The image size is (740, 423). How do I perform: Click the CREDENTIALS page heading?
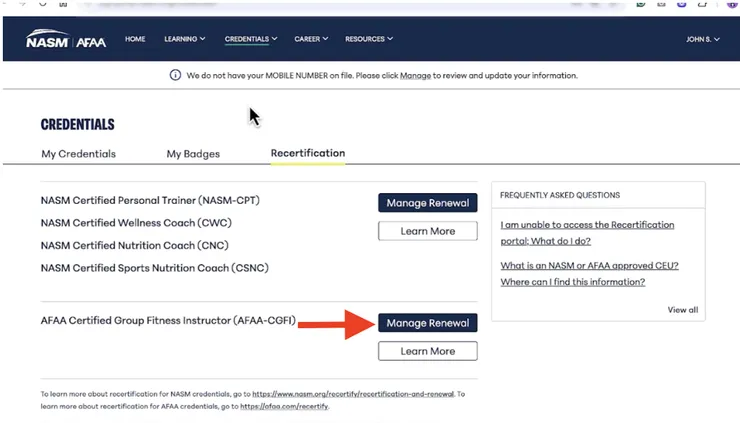point(77,124)
